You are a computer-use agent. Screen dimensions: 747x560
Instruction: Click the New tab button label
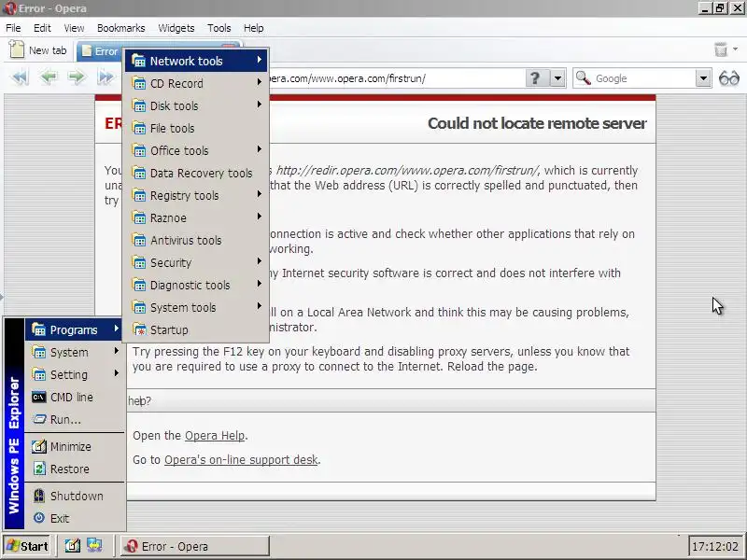[48, 50]
